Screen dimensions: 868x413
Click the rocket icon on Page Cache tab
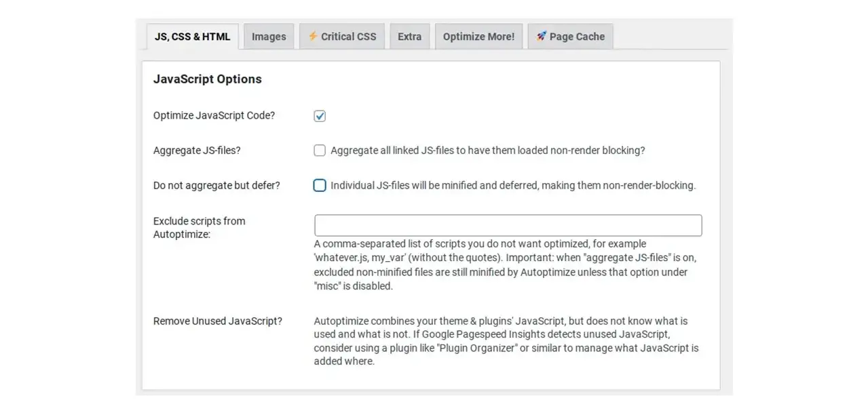pyautogui.click(x=541, y=37)
